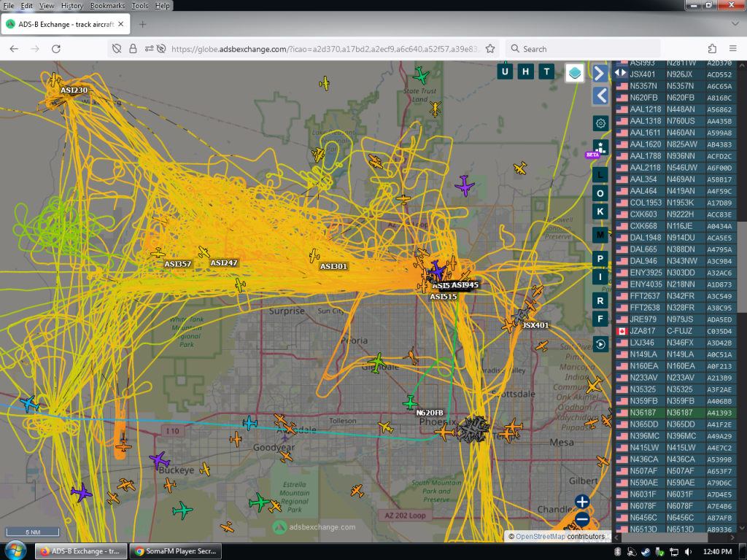Open the Edit menu
The image size is (747, 560).
click(27, 6)
